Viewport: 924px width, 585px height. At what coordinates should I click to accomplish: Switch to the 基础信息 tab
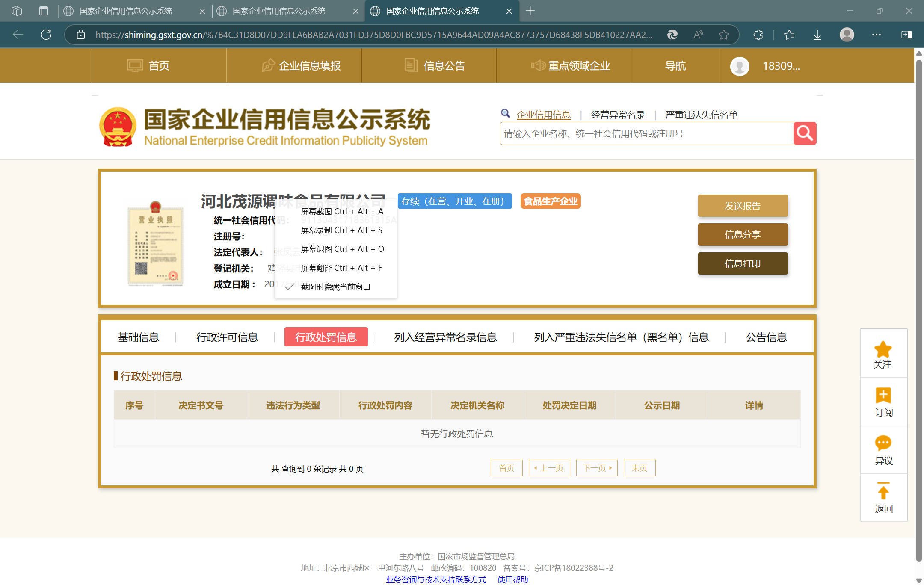point(139,337)
